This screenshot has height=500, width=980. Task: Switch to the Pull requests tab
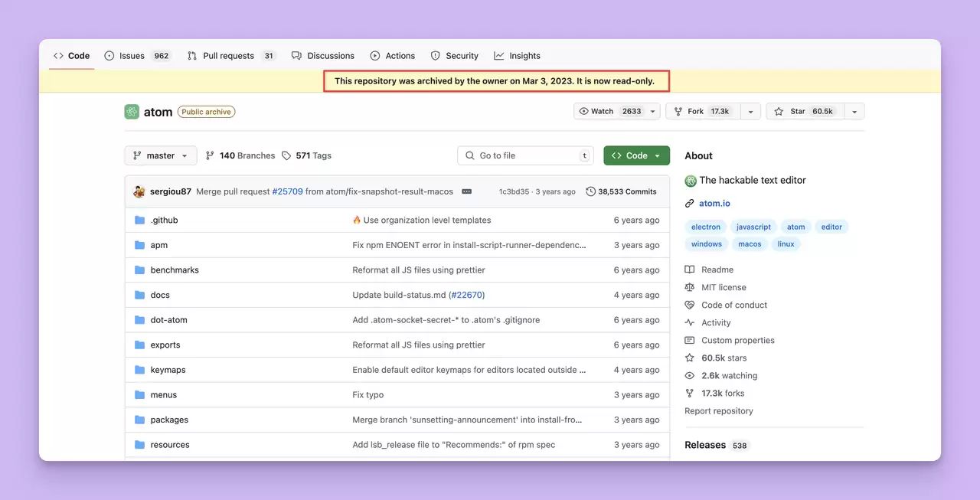(231, 56)
